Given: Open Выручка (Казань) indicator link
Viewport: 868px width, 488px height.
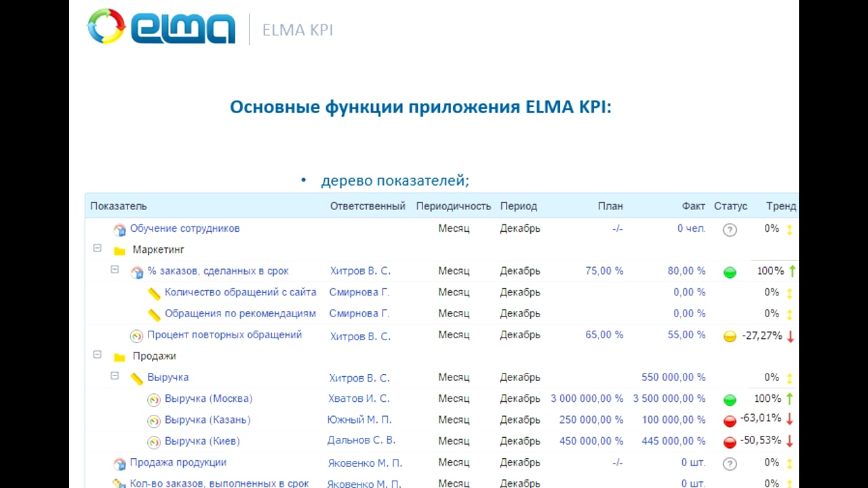Looking at the screenshot, I should pyautogui.click(x=208, y=420).
